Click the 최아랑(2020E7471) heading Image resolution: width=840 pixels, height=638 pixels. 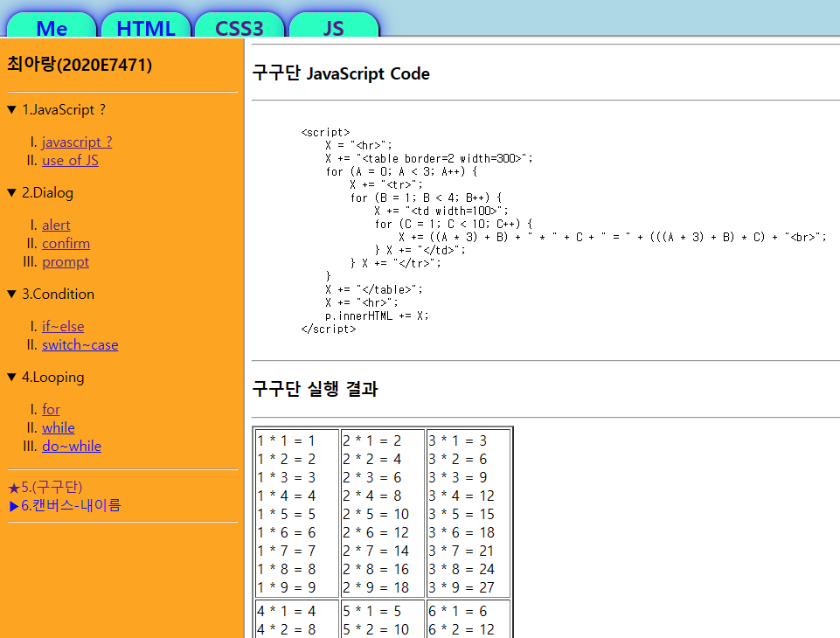80,65
